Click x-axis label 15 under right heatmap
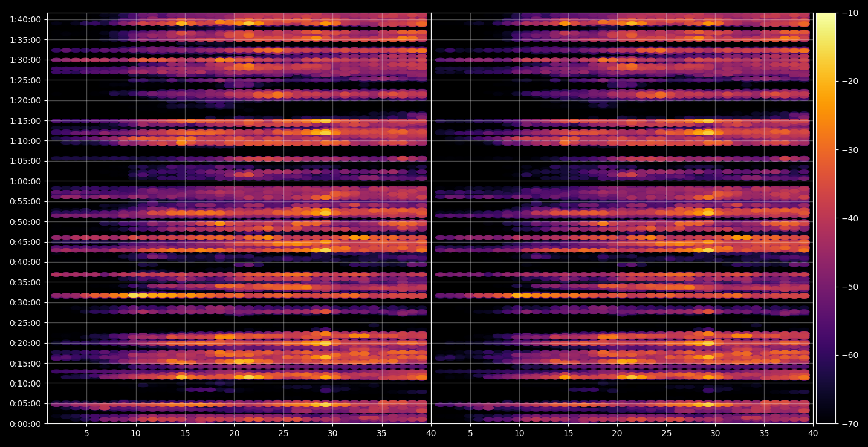Viewport: 868px width, 447px height. coord(568,433)
